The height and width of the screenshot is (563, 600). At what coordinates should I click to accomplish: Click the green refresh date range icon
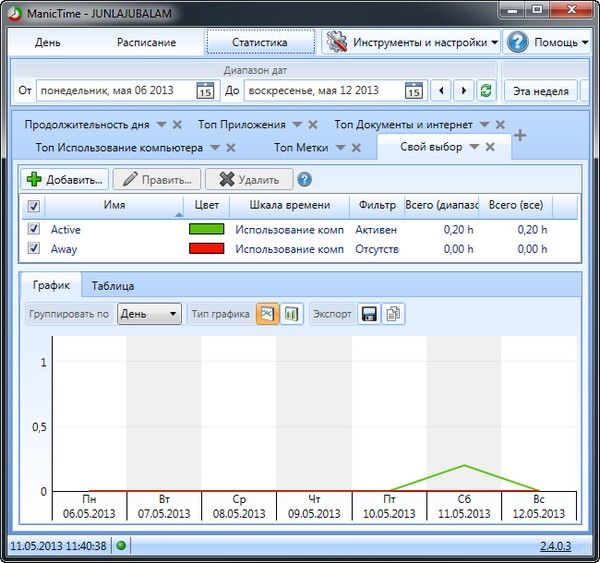click(486, 91)
